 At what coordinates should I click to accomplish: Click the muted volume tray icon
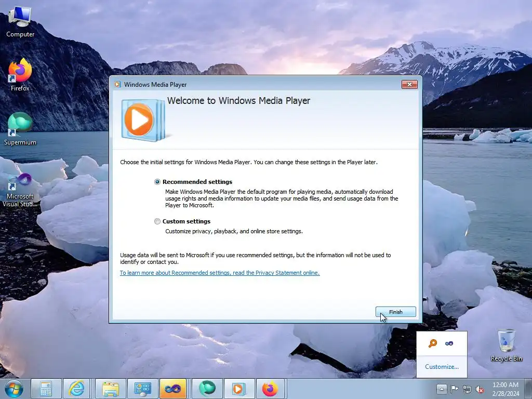(x=480, y=389)
